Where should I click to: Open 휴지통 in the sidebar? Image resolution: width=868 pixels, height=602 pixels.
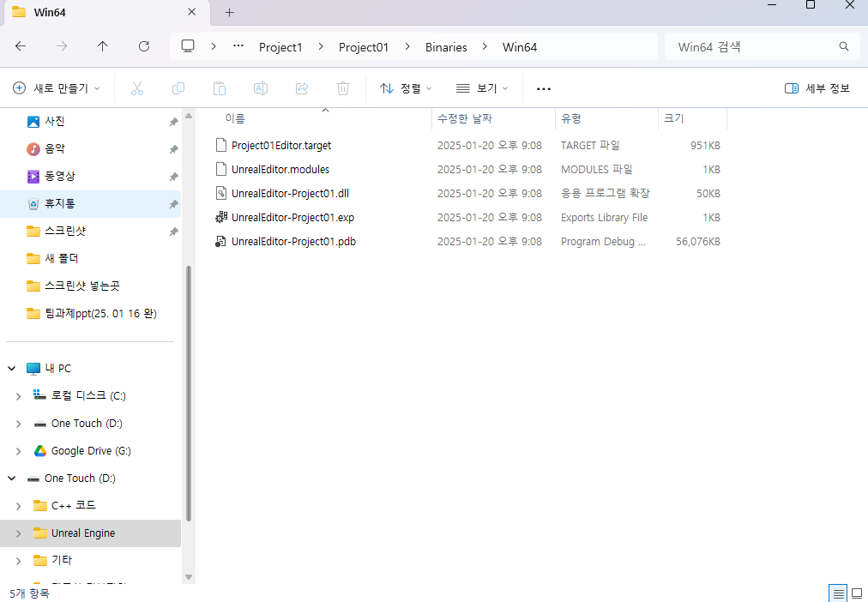[x=90, y=203]
